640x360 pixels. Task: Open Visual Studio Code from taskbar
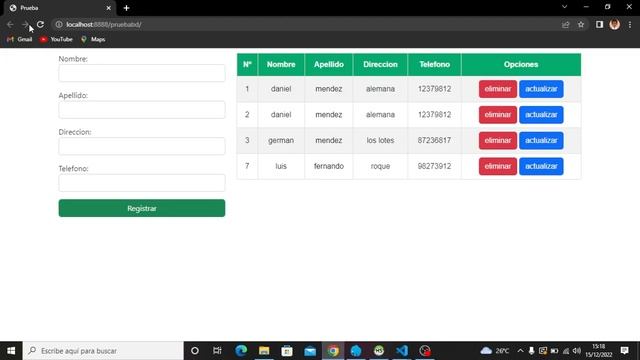pyautogui.click(x=402, y=351)
